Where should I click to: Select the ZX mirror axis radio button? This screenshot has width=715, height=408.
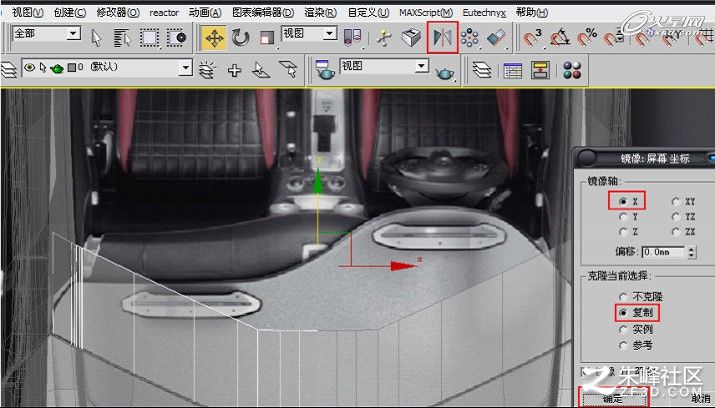pyautogui.click(x=676, y=232)
